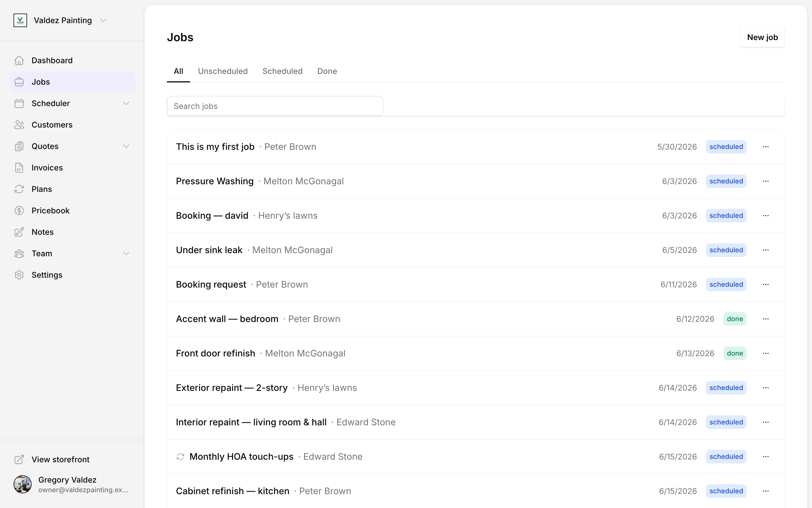This screenshot has height=508, width=812.
Task: Open more options for Exterior repaint — 2-story
Action: click(766, 388)
